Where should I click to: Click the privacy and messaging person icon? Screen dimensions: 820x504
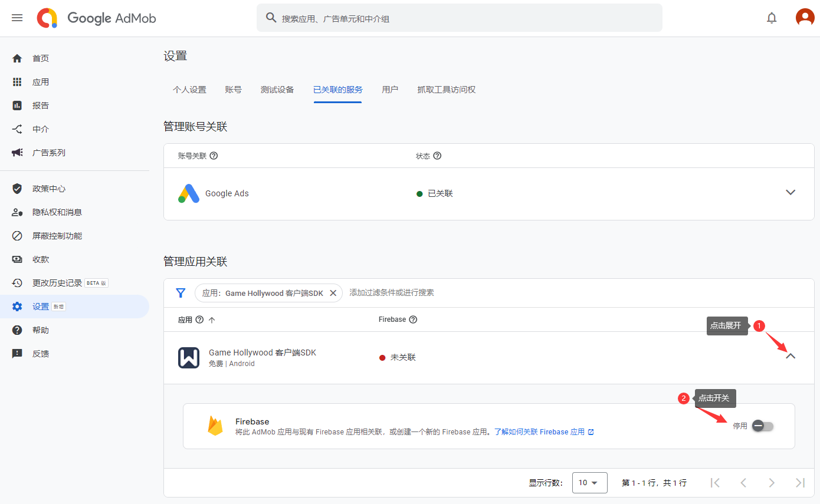[17, 212]
